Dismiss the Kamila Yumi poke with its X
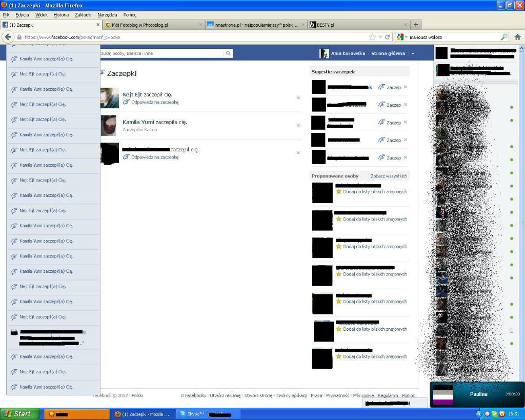Viewport: 525px width, 420px height. [298, 125]
